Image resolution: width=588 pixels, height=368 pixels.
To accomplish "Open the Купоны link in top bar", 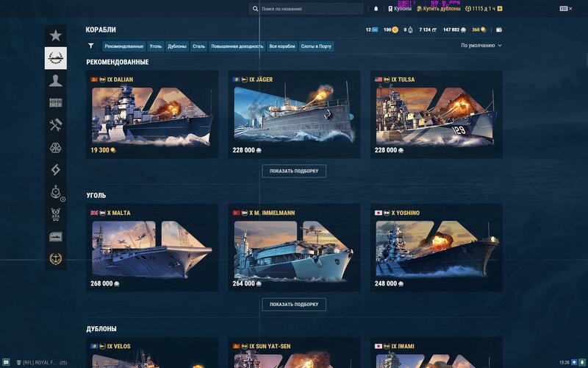I will pyautogui.click(x=400, y=9).
